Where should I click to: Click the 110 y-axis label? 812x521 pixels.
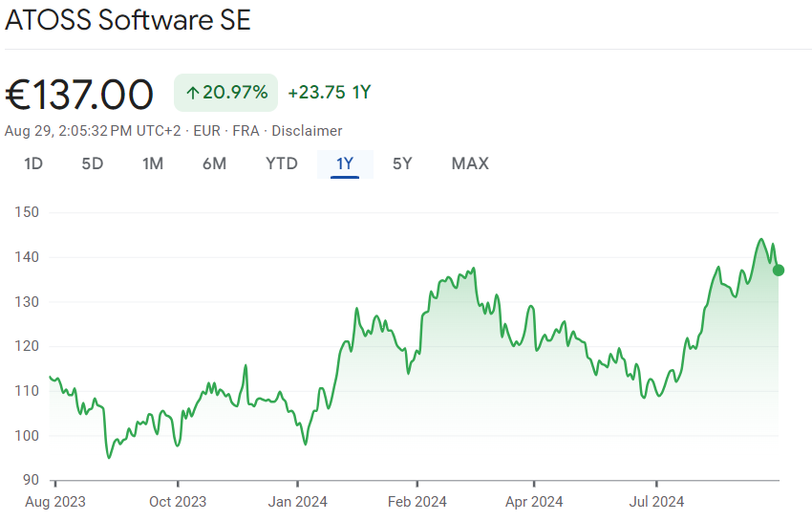pos(27,390)
